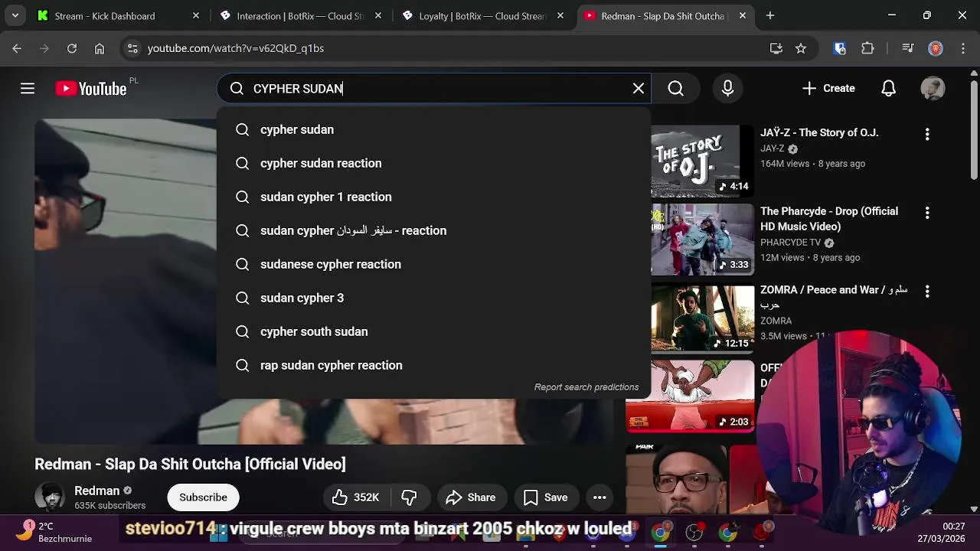Pick suggestion 'sudan cypher 3'

433,298
